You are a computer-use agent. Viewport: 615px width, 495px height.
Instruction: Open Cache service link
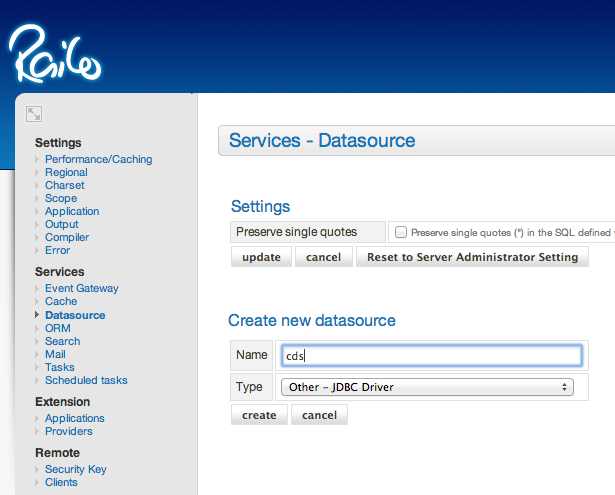[61, 301]
